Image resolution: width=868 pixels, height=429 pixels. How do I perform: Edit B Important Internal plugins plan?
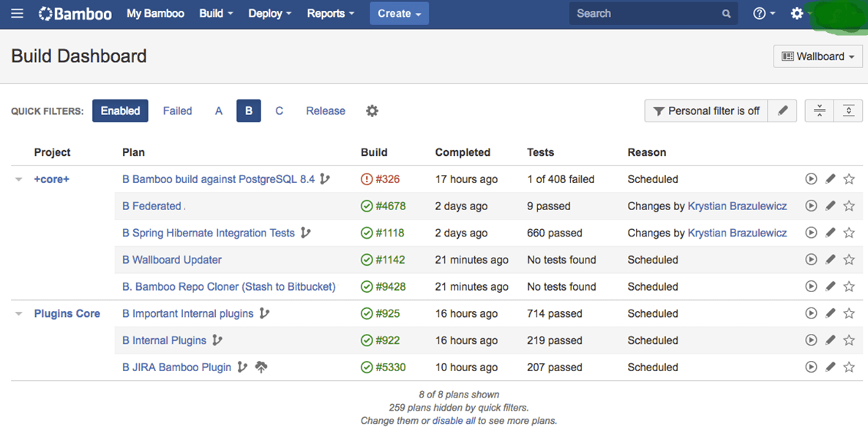tap(830, 313)
